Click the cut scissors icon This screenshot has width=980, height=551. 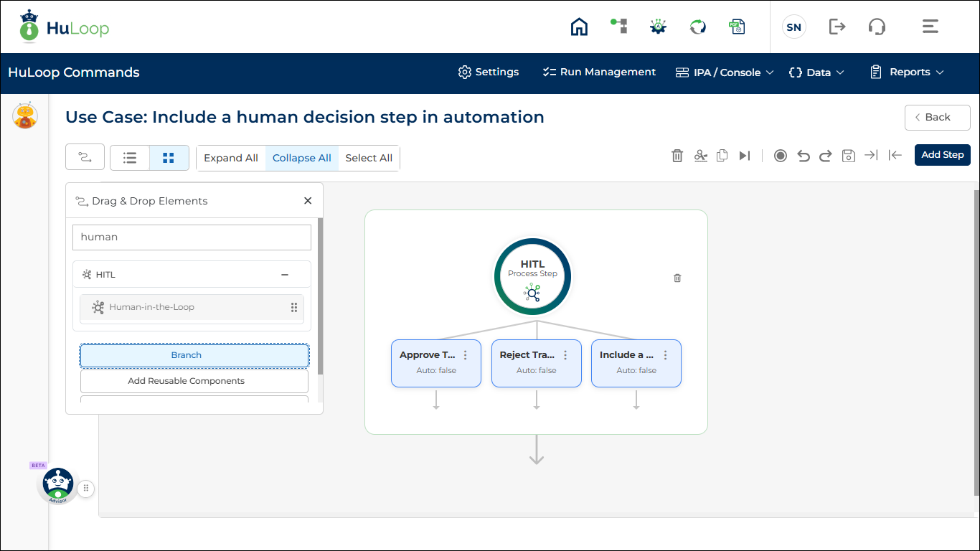[x=701, y=156]
